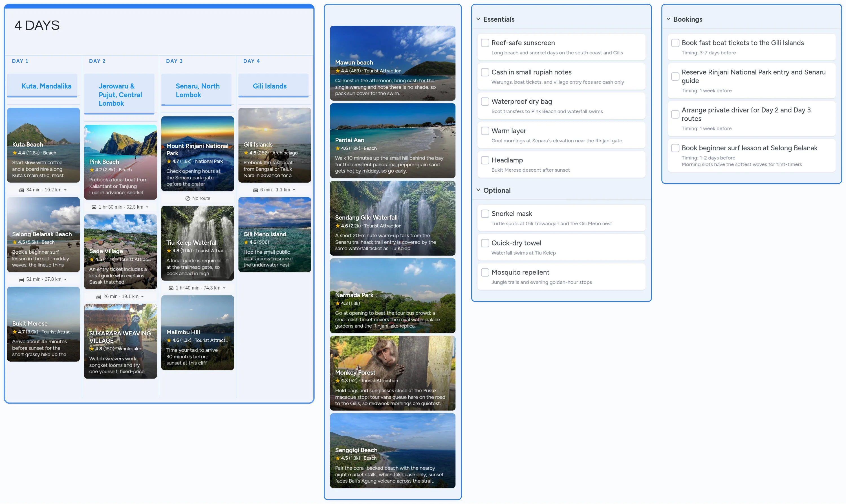The image size is (846, 504).
Task: Open the Gili Meno island card
Action: pyautogui.click(x=275, y=235)
